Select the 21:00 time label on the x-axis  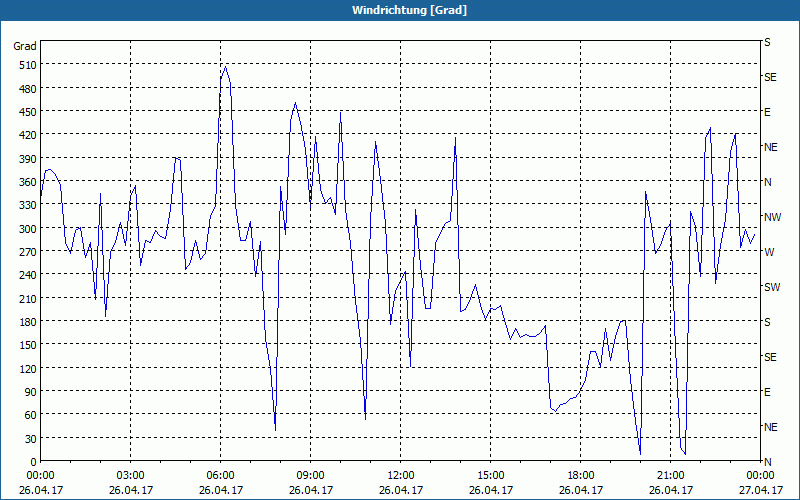(x=670, y=476)
